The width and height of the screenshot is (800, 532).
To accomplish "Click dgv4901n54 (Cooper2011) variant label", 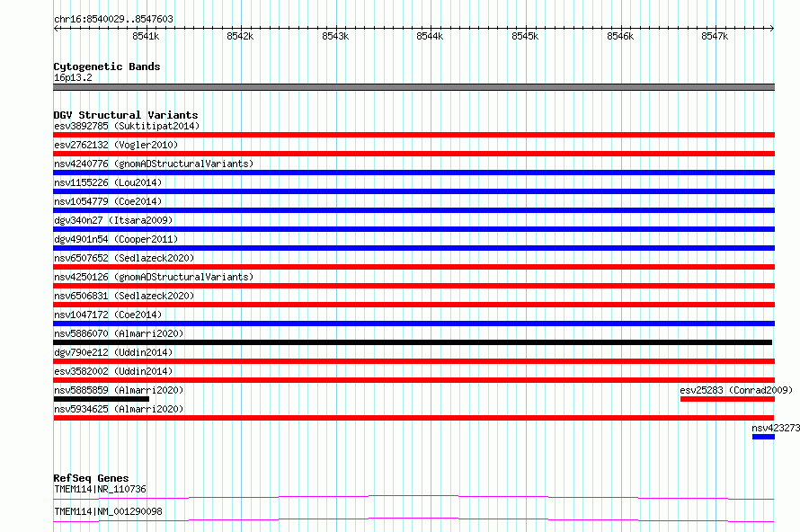I will point(116,239).
